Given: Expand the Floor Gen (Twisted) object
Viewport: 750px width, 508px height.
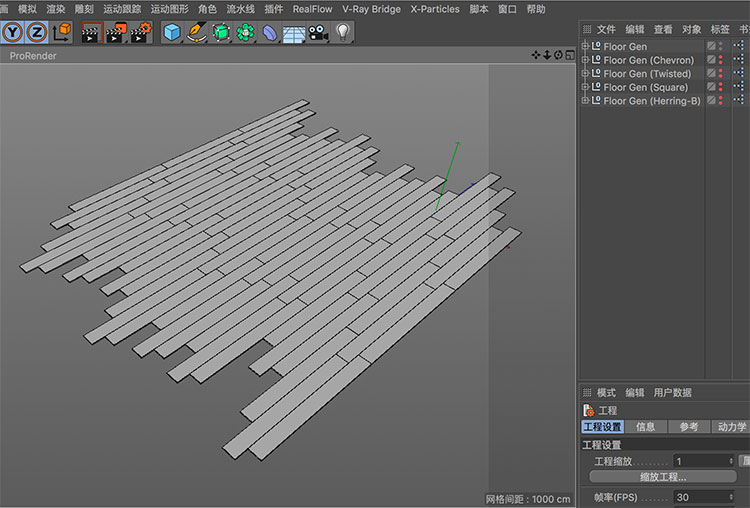Looking at the screenshot, I should coord(585,73).
